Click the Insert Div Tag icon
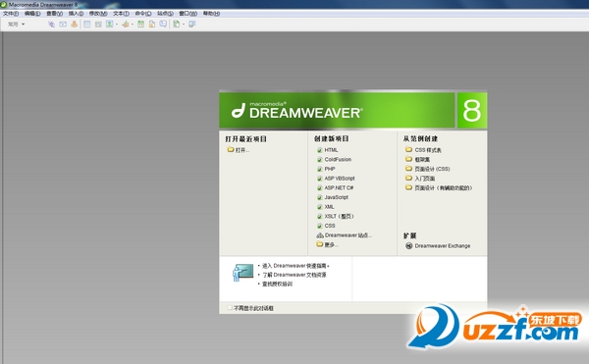This screenshot has height=364, width=589. [x=98, y=24]
